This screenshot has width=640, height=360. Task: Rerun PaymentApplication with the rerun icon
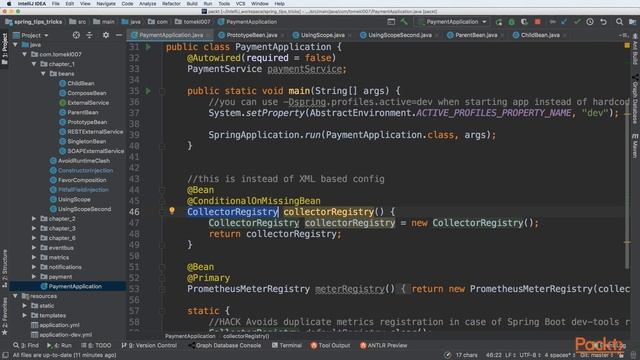[x=499, y=22]
